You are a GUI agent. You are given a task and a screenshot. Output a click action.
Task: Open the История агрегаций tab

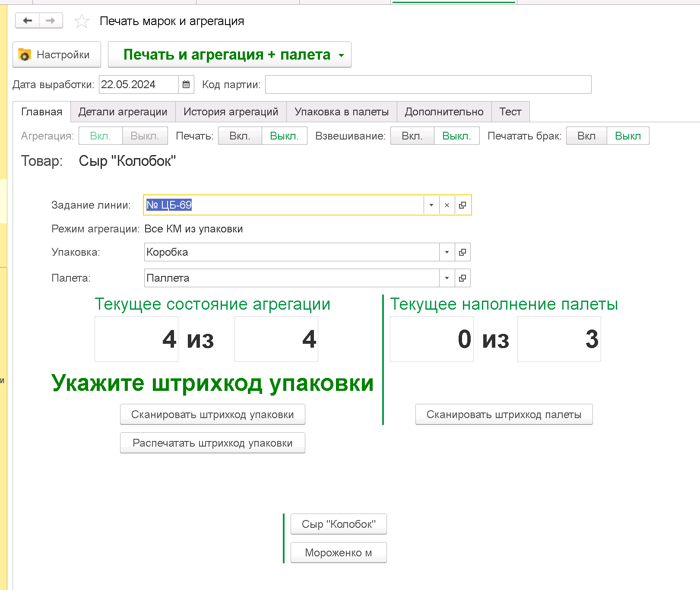click(x=231, y=112)
